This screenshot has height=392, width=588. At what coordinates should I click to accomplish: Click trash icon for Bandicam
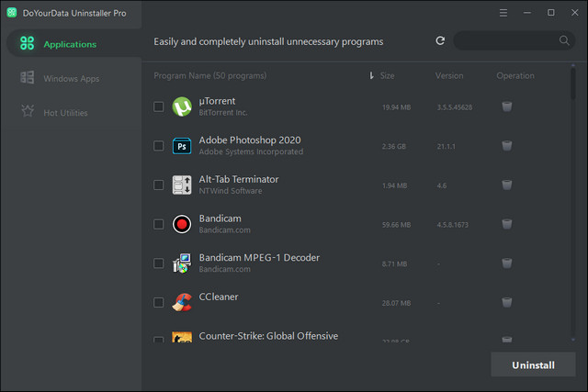[507, 224]
